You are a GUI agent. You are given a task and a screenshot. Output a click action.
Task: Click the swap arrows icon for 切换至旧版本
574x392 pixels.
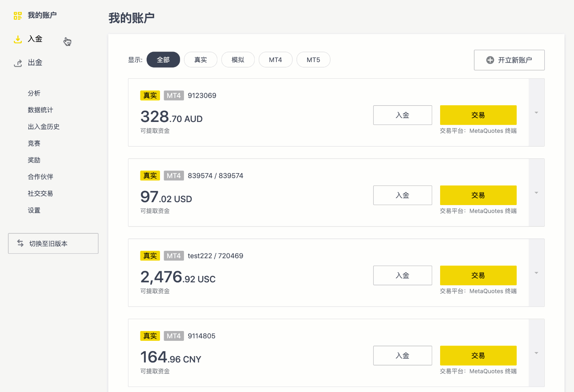(20, 243)
